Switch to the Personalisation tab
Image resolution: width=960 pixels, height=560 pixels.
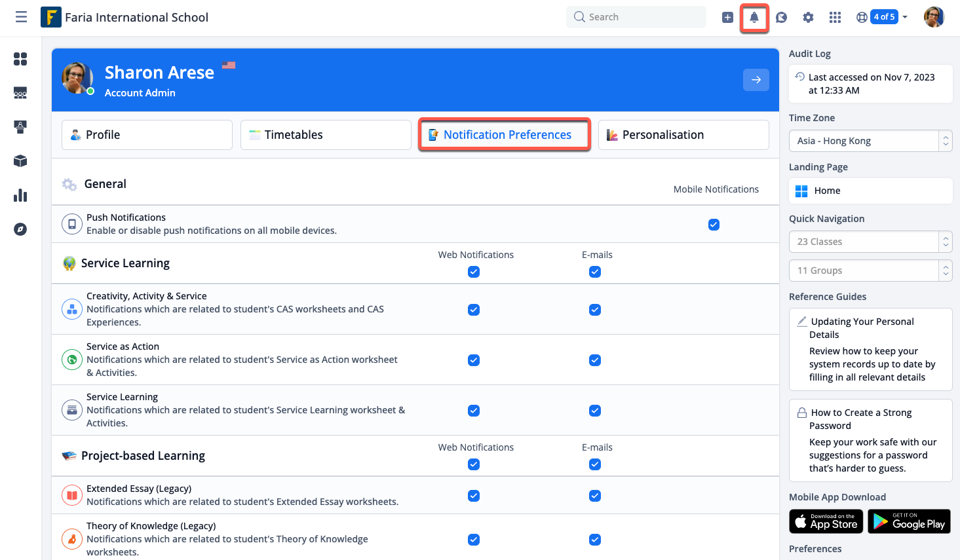683,135
